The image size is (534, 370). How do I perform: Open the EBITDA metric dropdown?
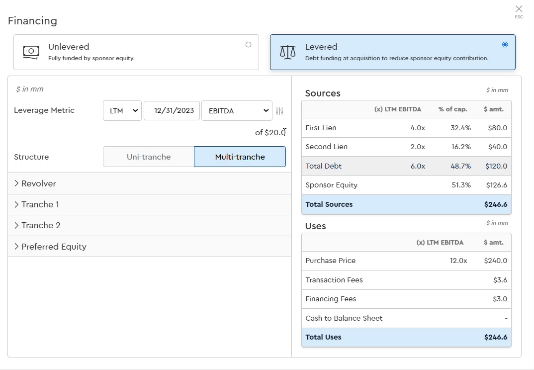(237, 110)
